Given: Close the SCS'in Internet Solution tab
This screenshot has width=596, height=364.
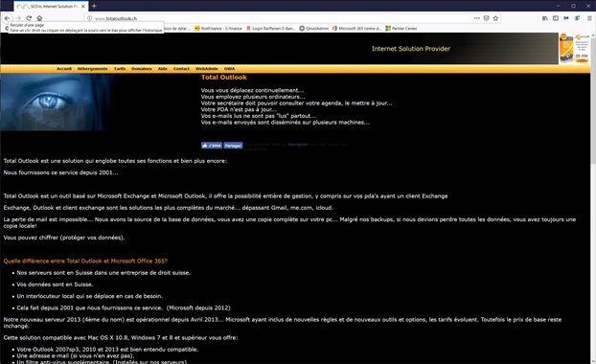Looking at the screenshot, I should [x=82, y=7].
